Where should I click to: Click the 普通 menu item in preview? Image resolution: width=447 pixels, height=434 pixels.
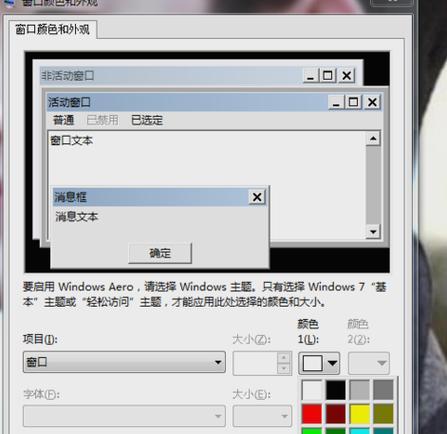coord(63,120)
